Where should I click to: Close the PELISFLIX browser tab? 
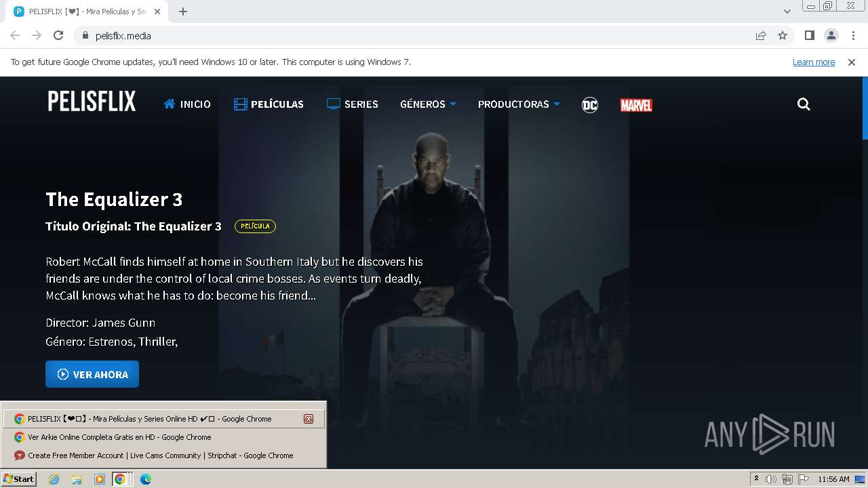pos(157,12)
